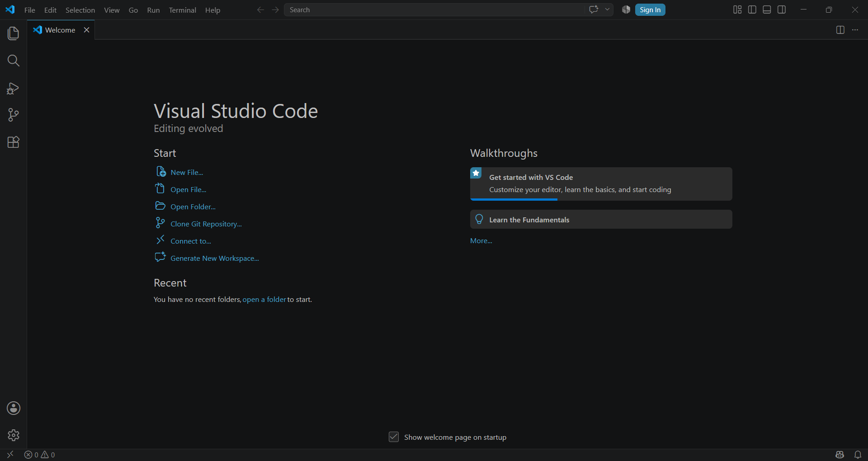Click the Sign In button
This screenshot has height=461, width=868.
coord(650,9)
